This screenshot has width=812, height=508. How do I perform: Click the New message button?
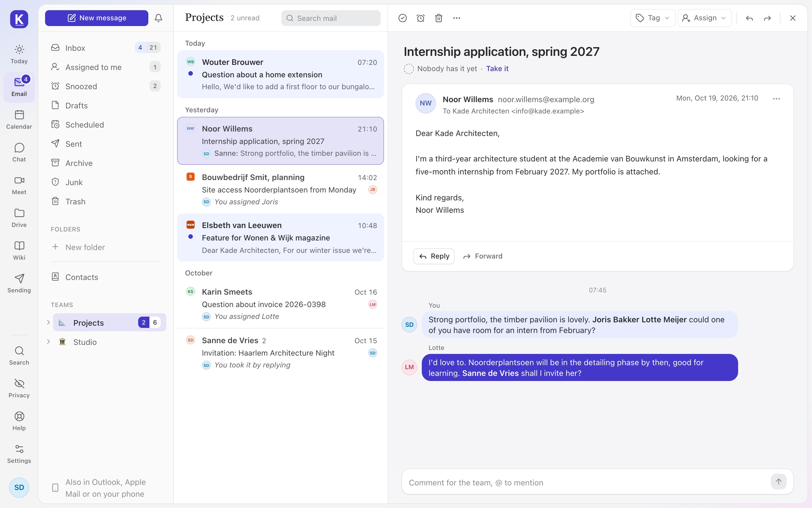click(97, 18)
